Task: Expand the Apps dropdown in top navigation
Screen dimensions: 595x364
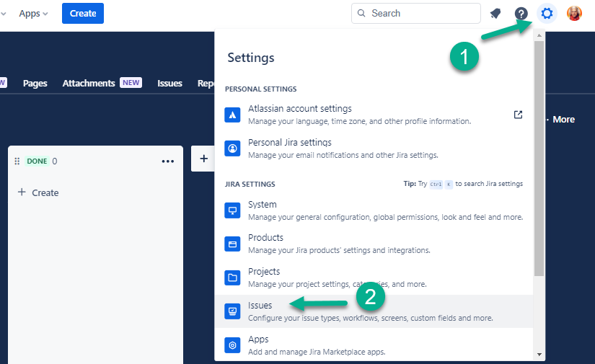Action: 33,14
